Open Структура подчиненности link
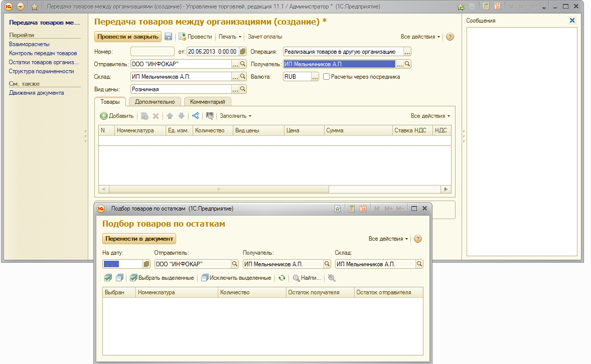591x364 pixels. point(42,71)
